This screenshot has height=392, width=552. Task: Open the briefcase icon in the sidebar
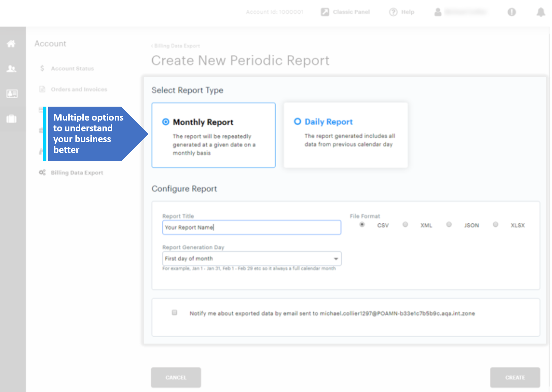[12, 119]
